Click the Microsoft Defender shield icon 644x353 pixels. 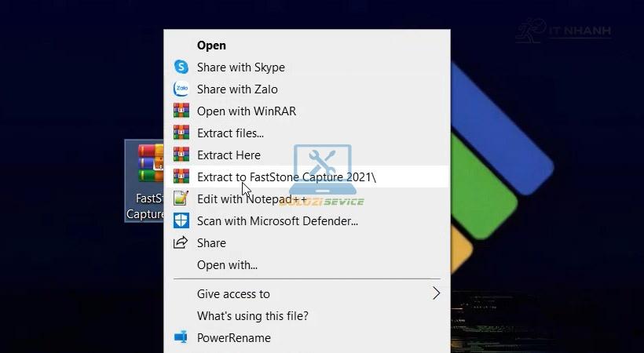pyautogui.click(x=181, y=221)
